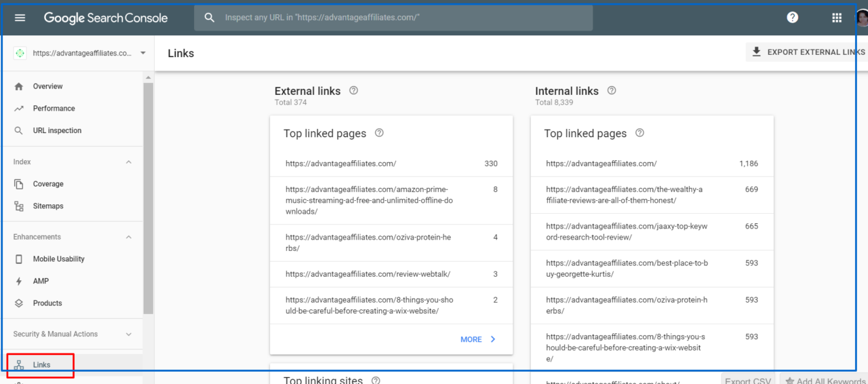Click internal wix-website row with 593 links
This screenshot has width=868, height=384.
point(652,347)
